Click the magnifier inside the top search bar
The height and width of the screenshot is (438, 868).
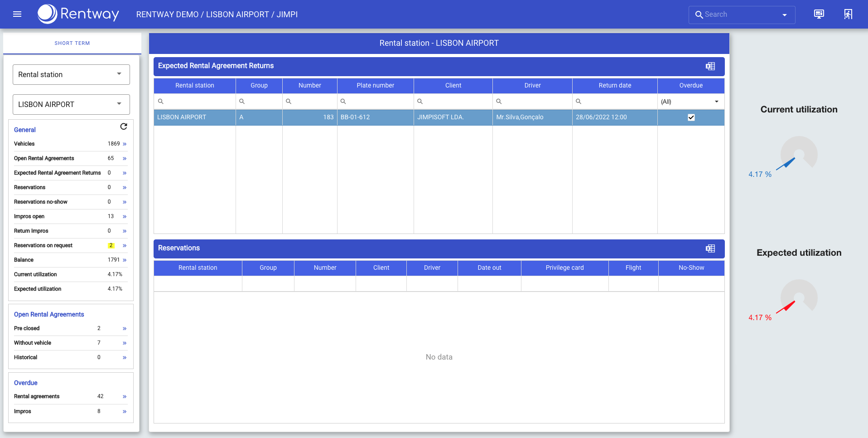click(x=699, y=15)
